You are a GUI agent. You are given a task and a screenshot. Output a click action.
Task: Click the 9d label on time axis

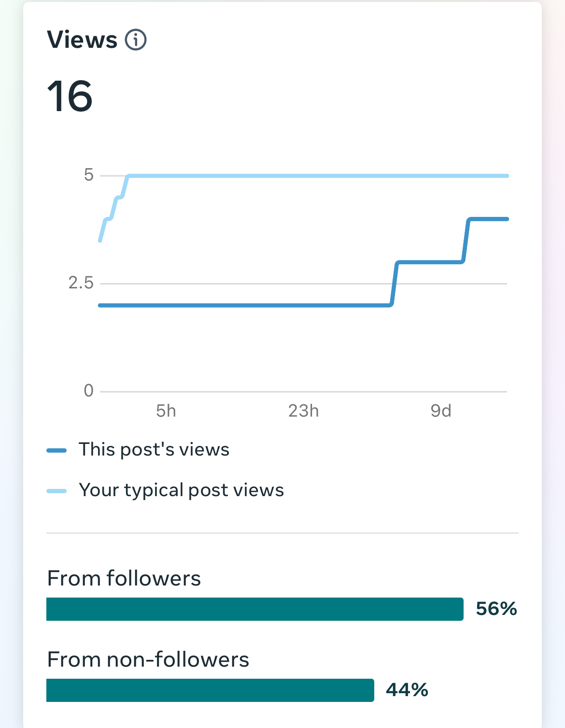tap(440, 411)
